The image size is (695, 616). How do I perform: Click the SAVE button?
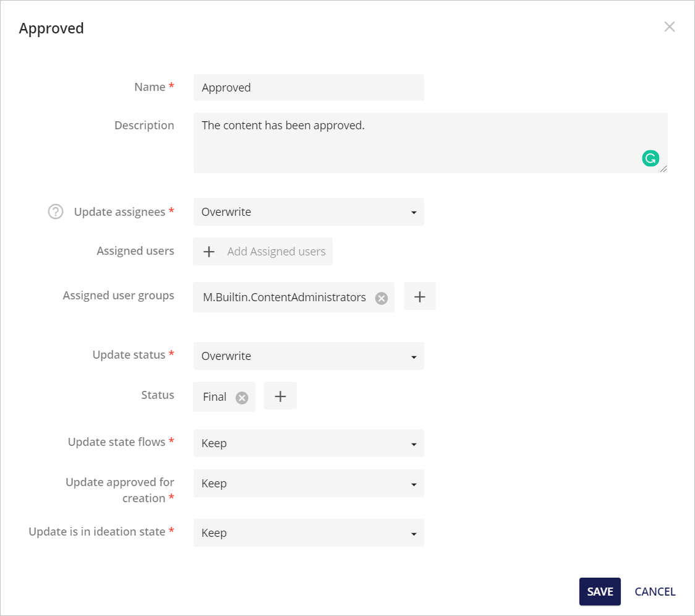point(600,591)
